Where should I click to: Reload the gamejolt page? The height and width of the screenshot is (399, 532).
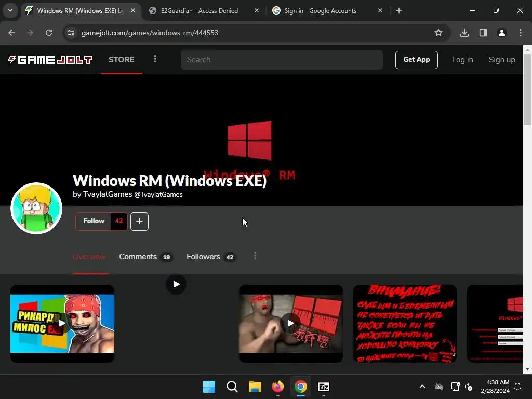tap(49, 33)
